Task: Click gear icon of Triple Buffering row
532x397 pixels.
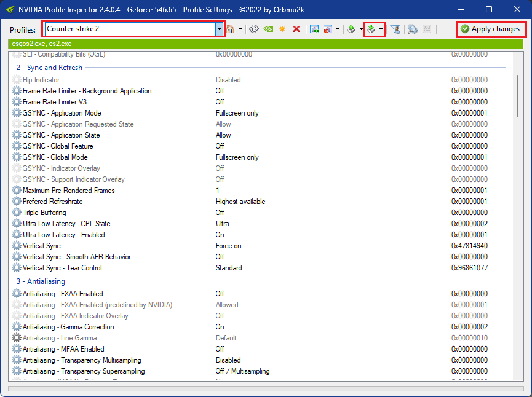Action: (17, 213)
